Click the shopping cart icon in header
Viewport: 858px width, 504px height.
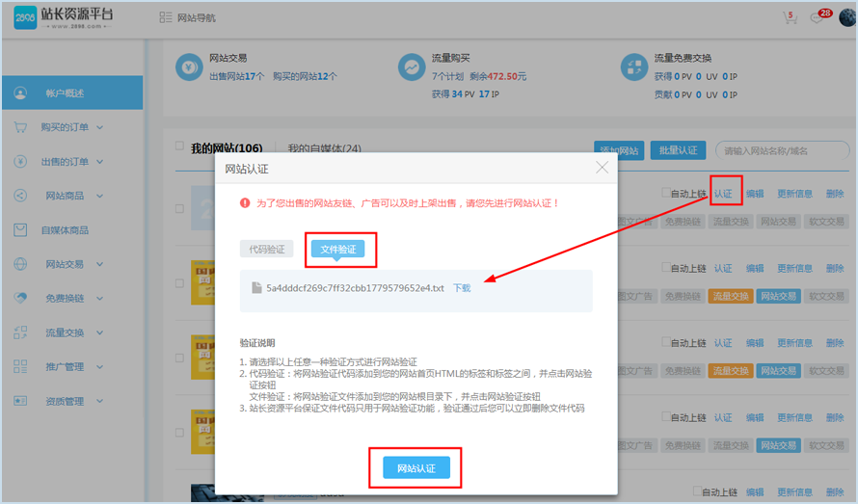click(790, 19)
